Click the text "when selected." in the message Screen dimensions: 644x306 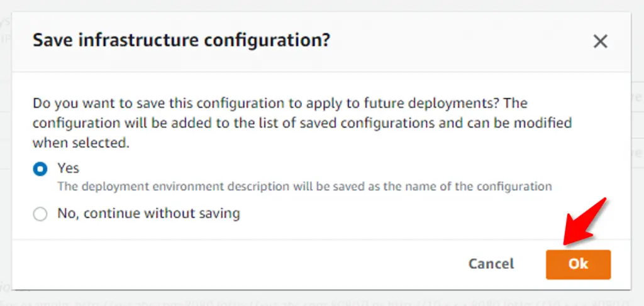click(x=81, y=143)
